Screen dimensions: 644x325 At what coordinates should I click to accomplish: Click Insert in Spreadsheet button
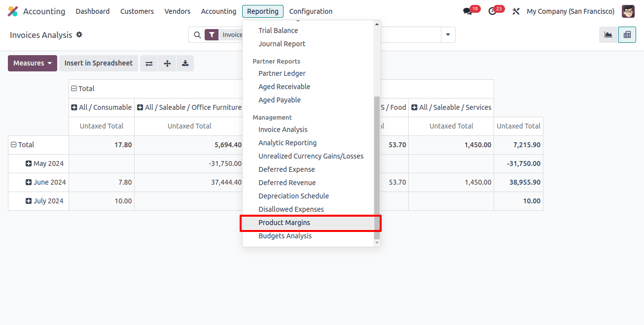(x=99, y=63)
